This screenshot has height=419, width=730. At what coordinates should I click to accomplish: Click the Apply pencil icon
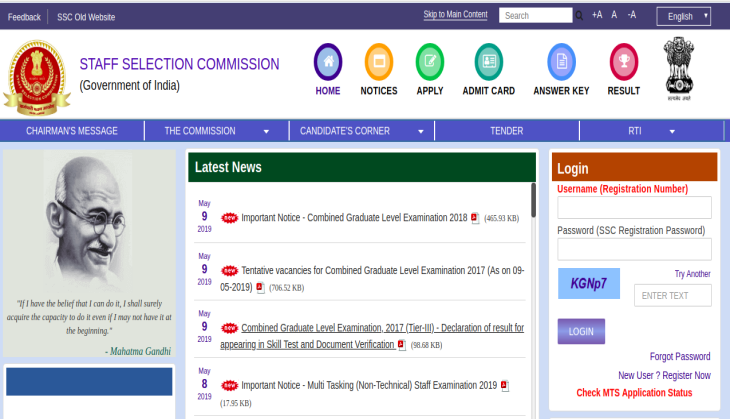(x=430, y=62)
